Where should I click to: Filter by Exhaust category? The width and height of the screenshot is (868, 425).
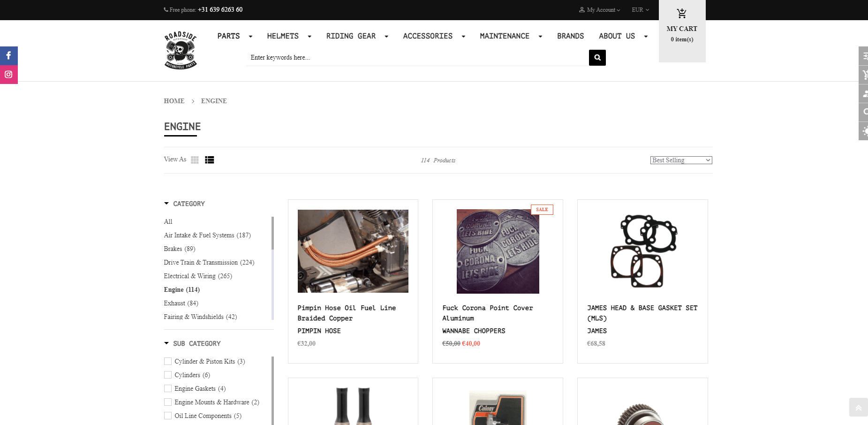tap(181, 303)
